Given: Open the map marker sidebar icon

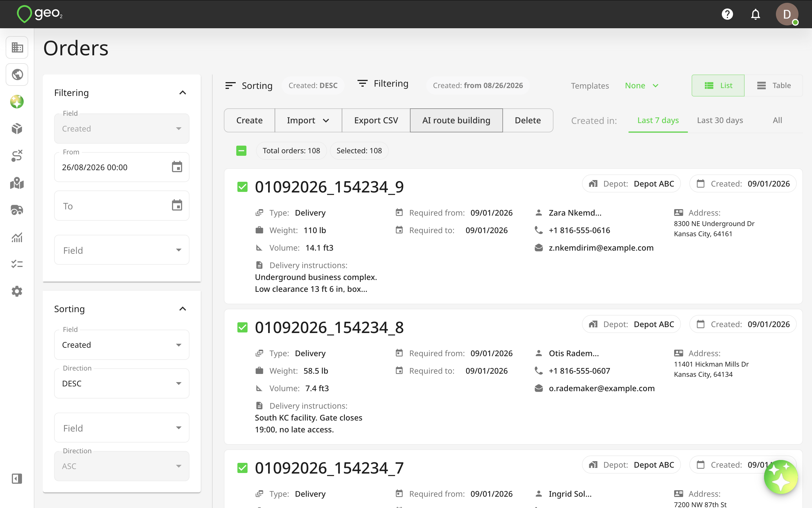Looking at the screenshot, I should click(17, 183).
